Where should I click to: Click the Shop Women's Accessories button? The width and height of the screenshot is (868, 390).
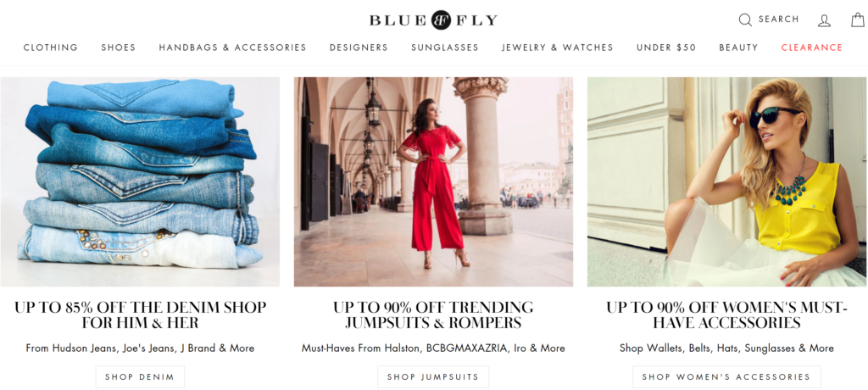tap(726, 376)
